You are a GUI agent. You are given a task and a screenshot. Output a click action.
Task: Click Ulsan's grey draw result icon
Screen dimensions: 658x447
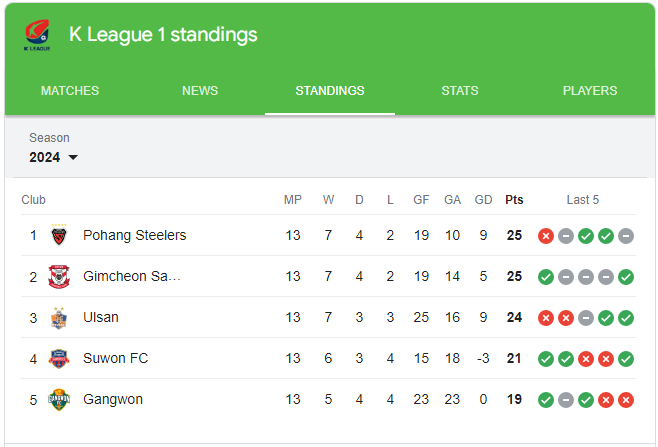point(586,318)
